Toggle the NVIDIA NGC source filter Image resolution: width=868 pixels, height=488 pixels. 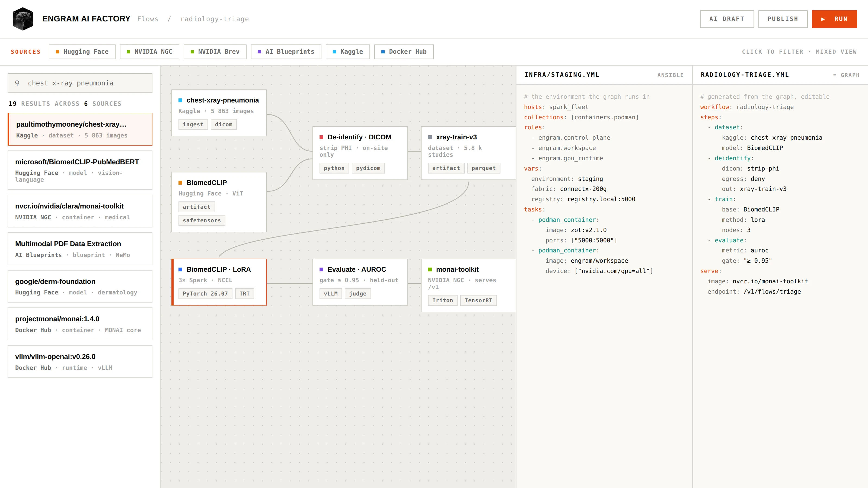(x=150, y=52)
